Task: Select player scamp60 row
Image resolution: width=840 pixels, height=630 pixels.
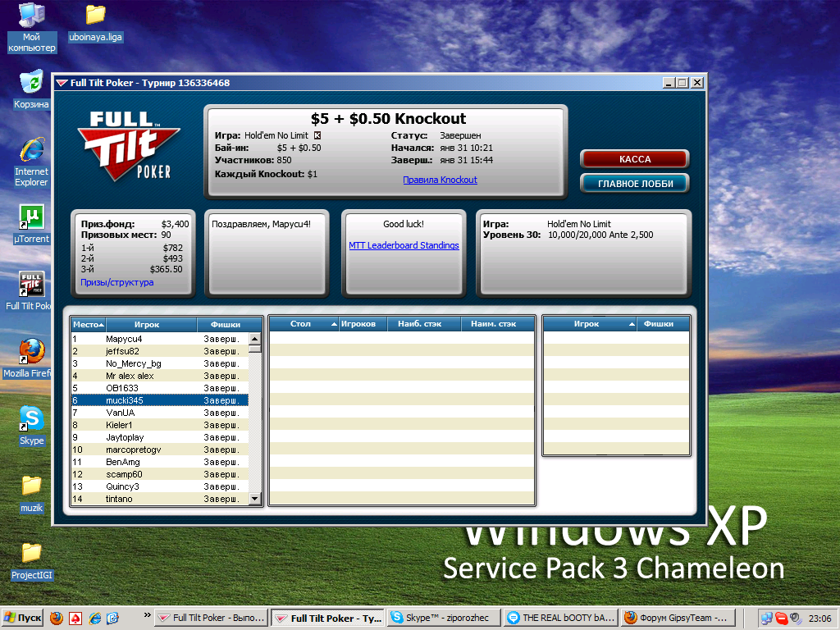Action: [x=160, y=475]
